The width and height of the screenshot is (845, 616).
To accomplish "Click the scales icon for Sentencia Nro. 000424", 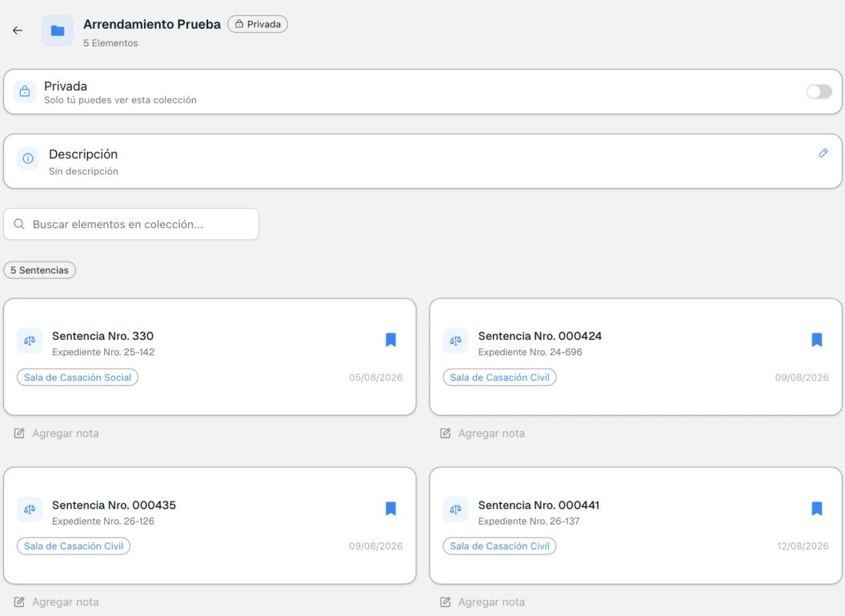I will 455,341.
